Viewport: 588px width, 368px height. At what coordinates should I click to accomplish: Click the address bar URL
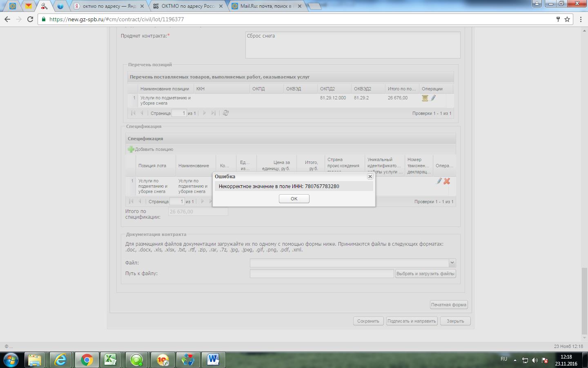point(117,19)
